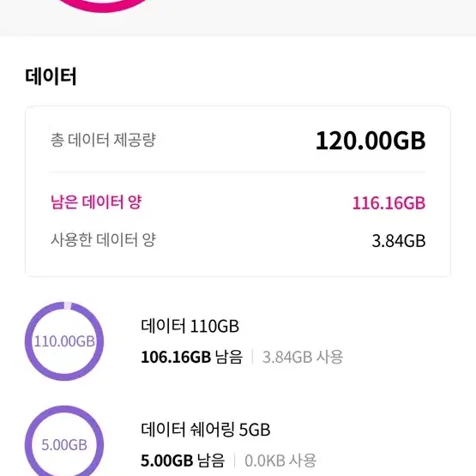The image size is (476, 476).
Task: Tap the divider line under total data
Action: click(238, 172)
